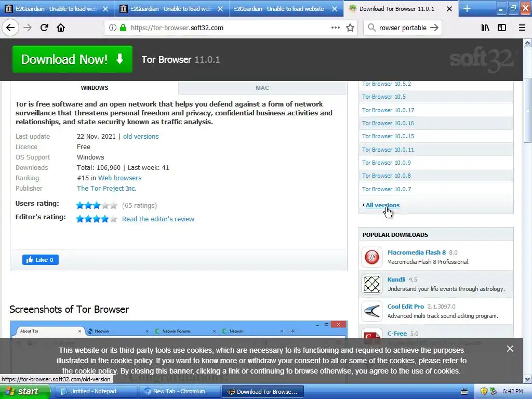532x399 pixels.
Task: Click the search bar magnifier icon
Action: click(371, 28)
